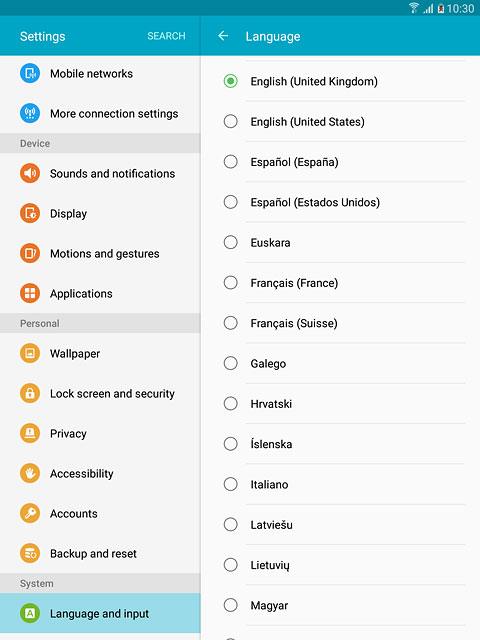Select English (United States) radio button
Screen dimensions: 480x640
tap(231, 121)
